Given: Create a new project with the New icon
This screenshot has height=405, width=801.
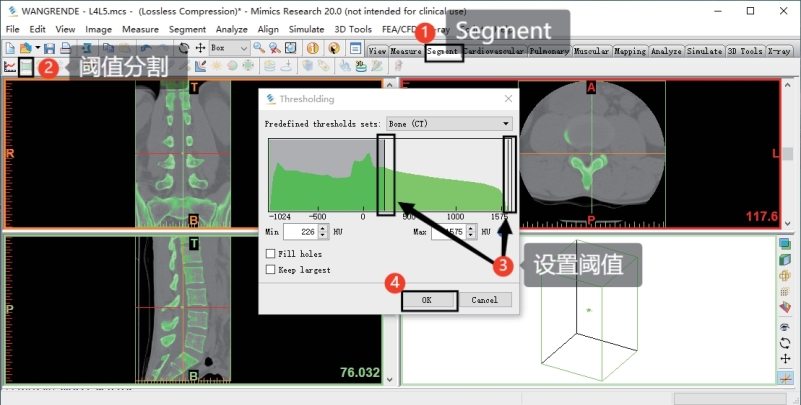Looking at the screenshot, I should point(10,48).
